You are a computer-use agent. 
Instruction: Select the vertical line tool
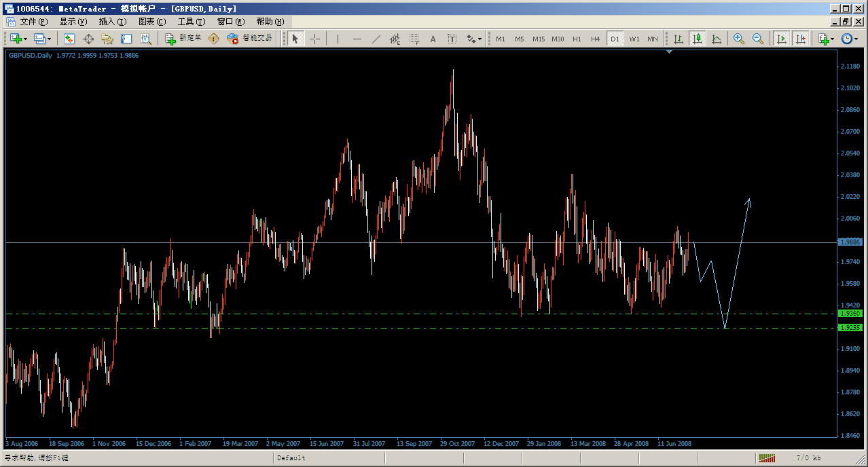[338, 39]
